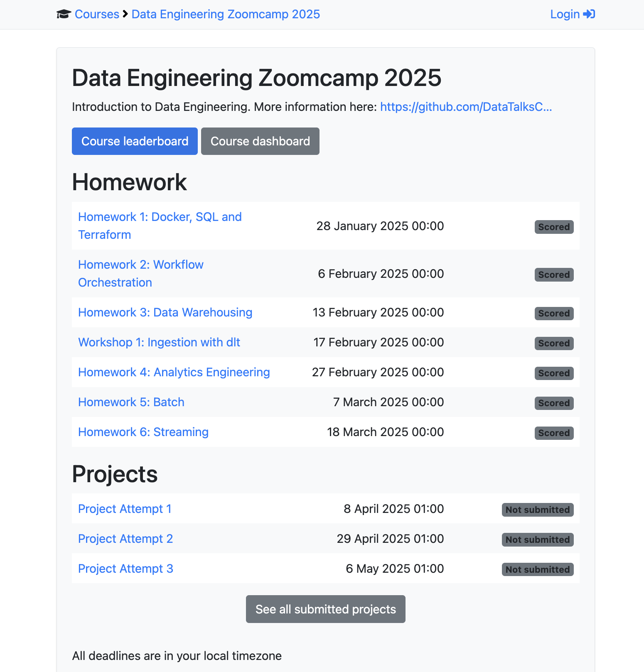Click the See all submitted projects button
Screen dimensions: 644x672
point(325,609)
